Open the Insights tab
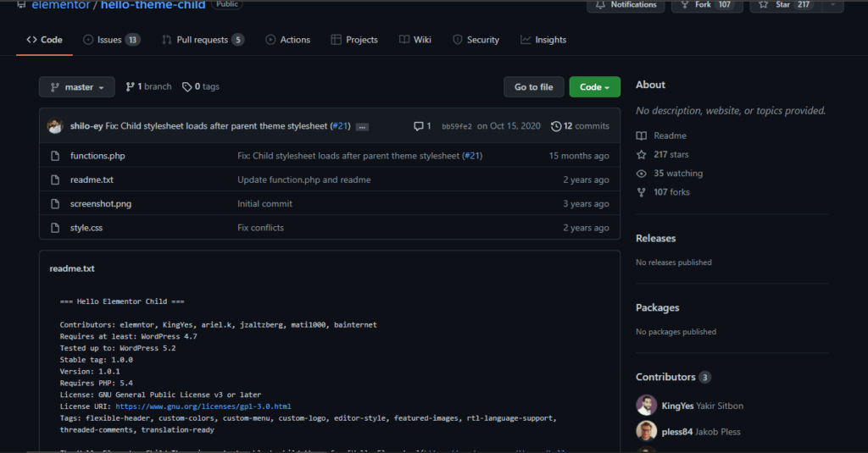This screenshot has width=868, height=453. coord(543,40)
